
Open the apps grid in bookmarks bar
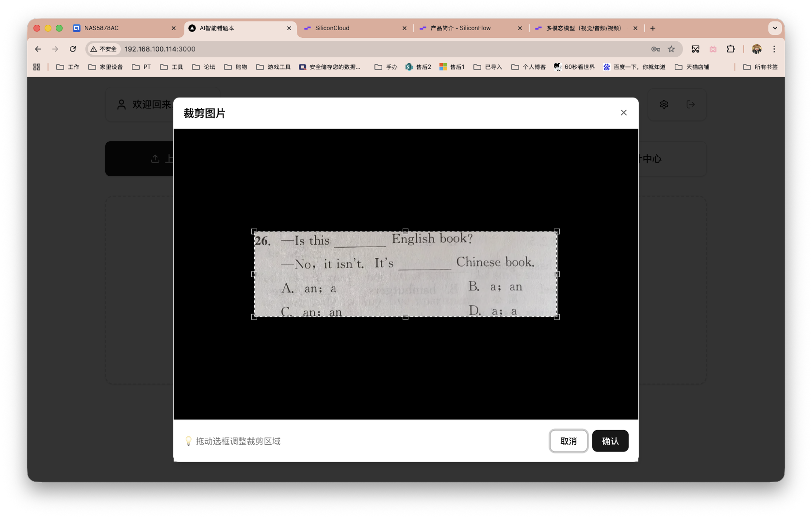coord(37,67)
